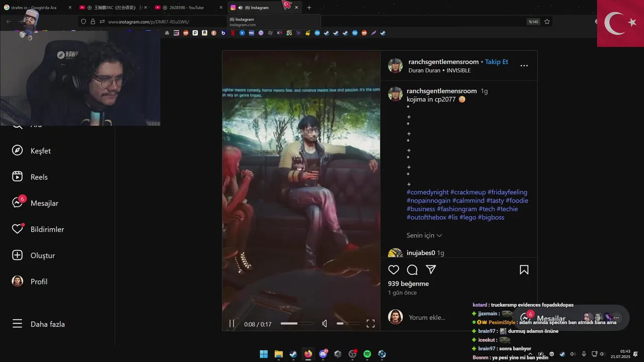Screen dimensions: 644x362
Task: Open the Windows Start menu
Action: click(264, 354)
